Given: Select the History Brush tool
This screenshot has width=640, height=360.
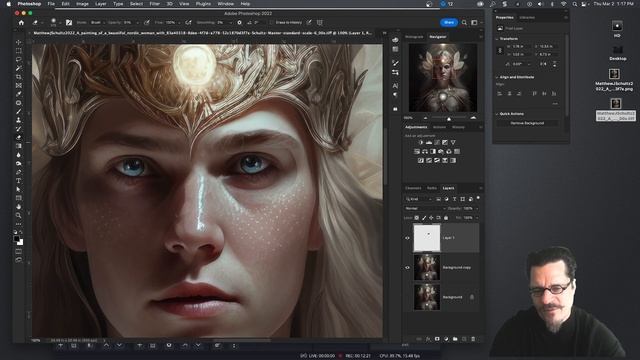Looking at the screenshot, I should tap(19, 129).
